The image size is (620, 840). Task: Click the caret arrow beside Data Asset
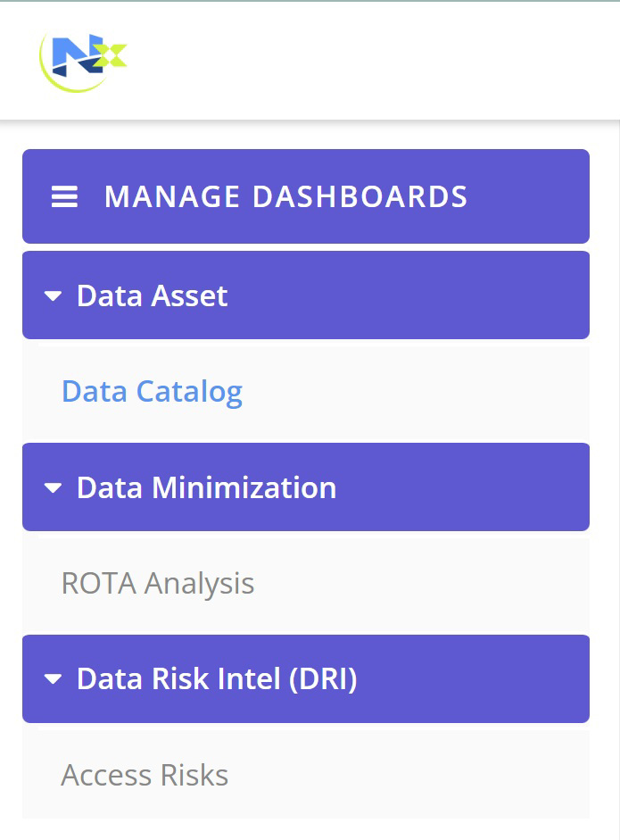[x=53, y=295]
